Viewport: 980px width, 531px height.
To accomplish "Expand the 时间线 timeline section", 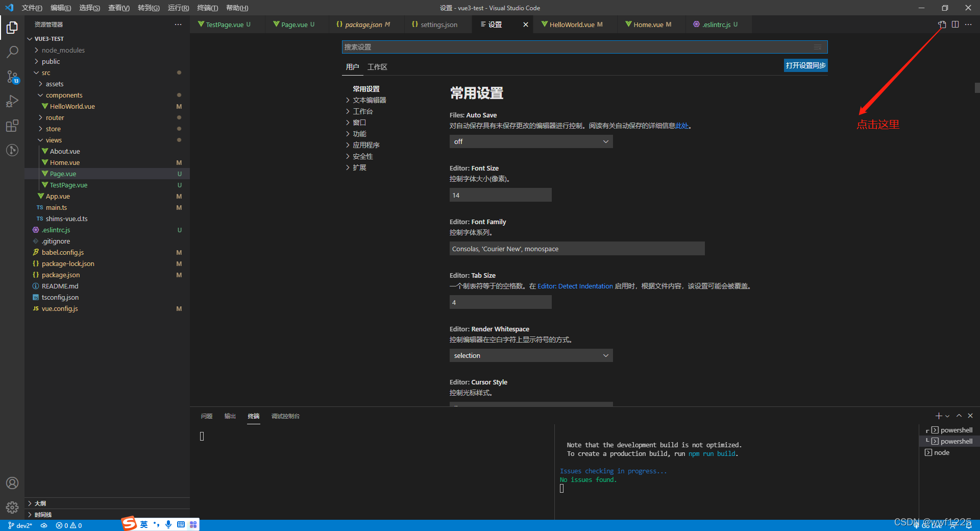I will click(x=107, y=515).
